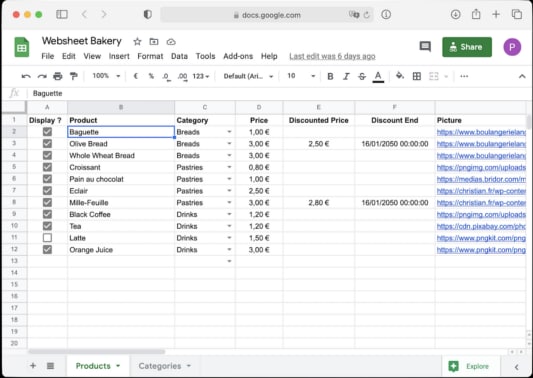This screenshot has width=533, height=378.
Task: Click the Print icon
Action: 58,76
